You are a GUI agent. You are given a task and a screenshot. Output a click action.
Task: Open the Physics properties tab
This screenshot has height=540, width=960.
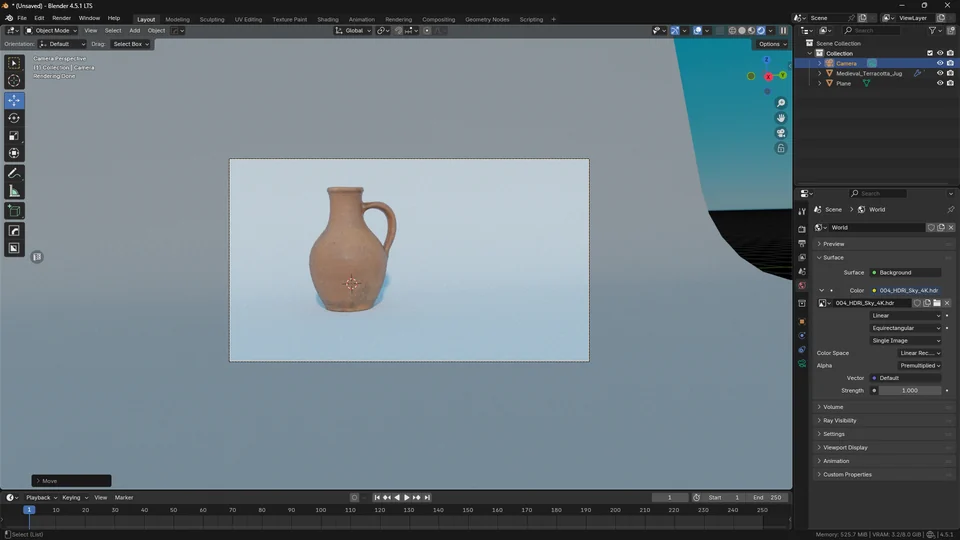pyautogui.click(x=802, y=336)
